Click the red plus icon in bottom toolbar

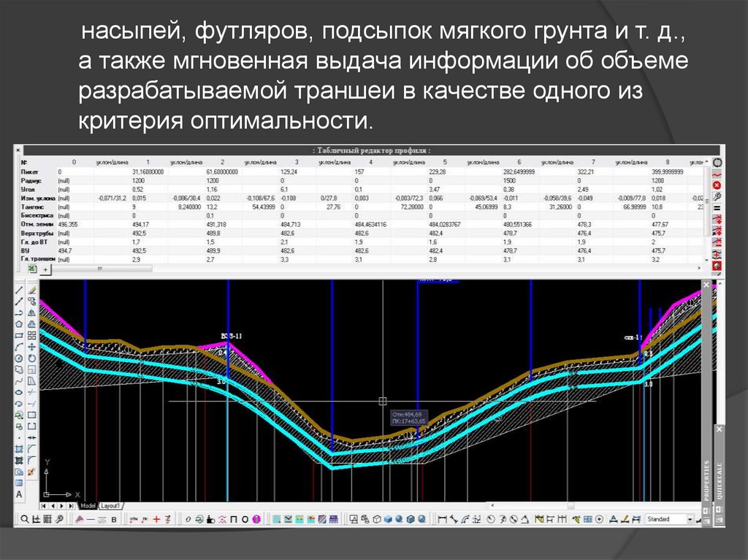pos(156,519)
